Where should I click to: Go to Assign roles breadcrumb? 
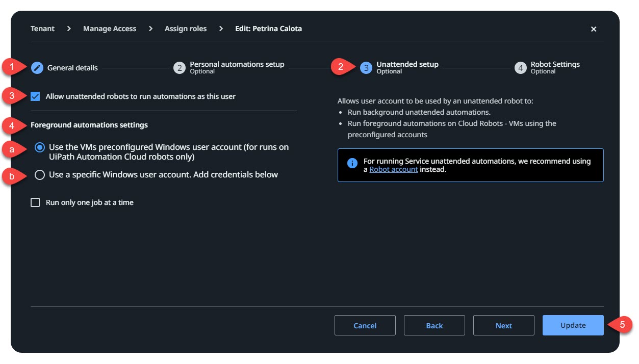pyautogui.click(x=186, y=29)
